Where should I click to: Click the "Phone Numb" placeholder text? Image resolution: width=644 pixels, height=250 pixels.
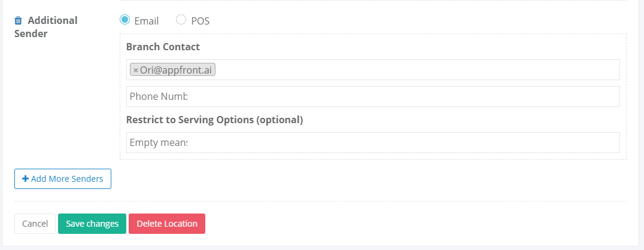point(159,96)
